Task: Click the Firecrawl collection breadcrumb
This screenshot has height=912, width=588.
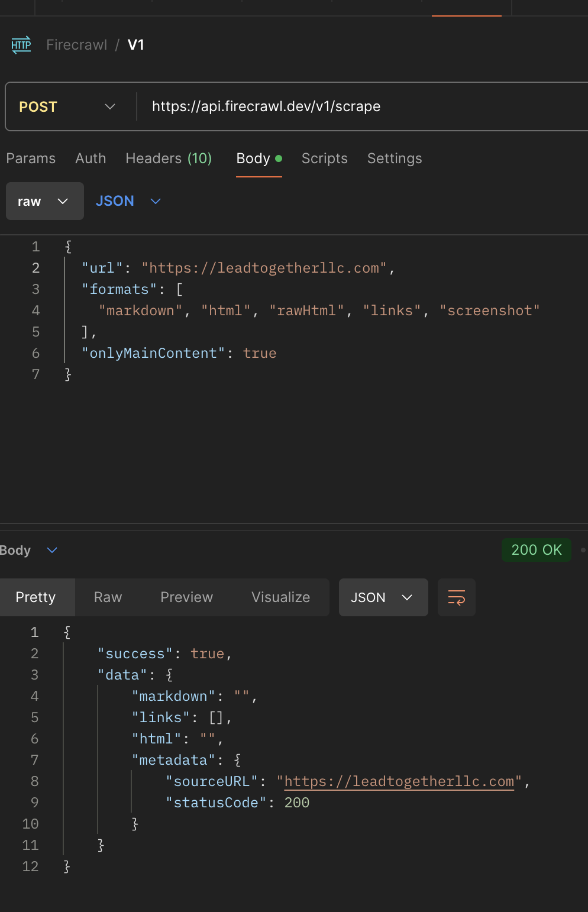Action: [77, 45]
